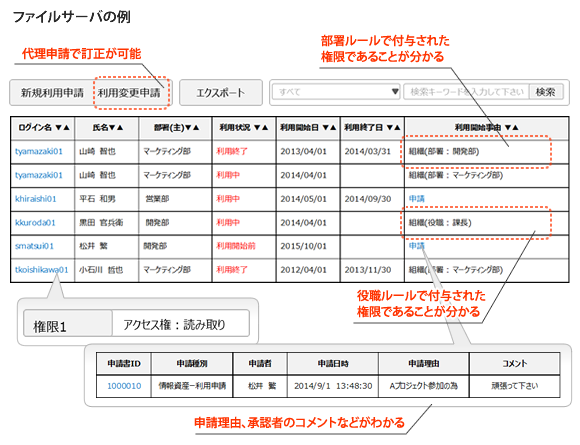
Task: Open the smatsui01 login name link
Action: pyautogui.click(x=34, y=246)
